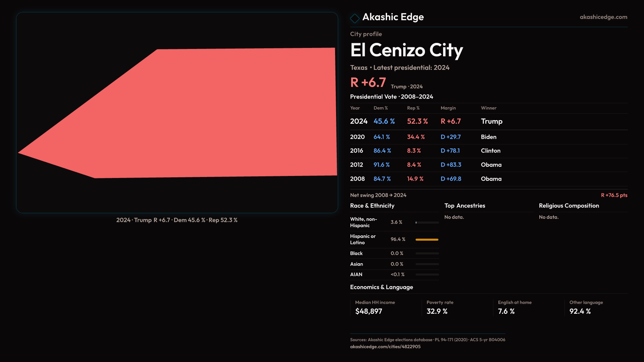This screenshot has height=362, width=644.
Task: Select the 2008 Obama result row
Action: point(488,179)
